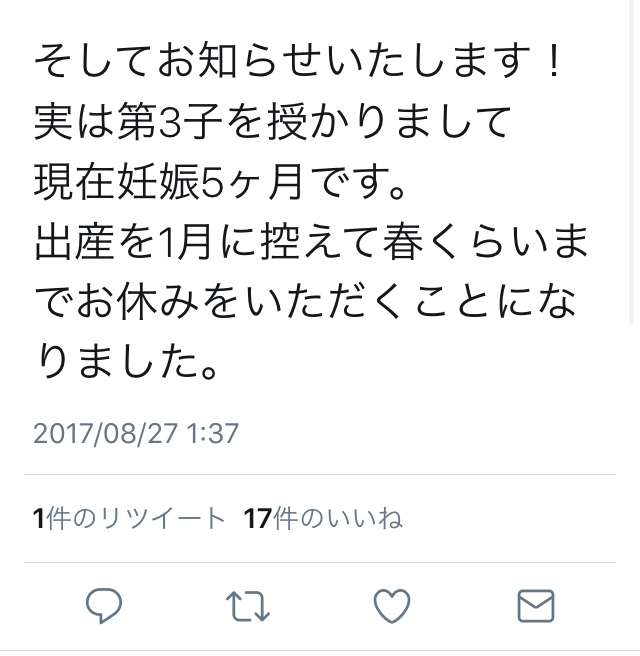View the 17件のいいね list
Screen dimensions: 640x656
click(323, 519)
